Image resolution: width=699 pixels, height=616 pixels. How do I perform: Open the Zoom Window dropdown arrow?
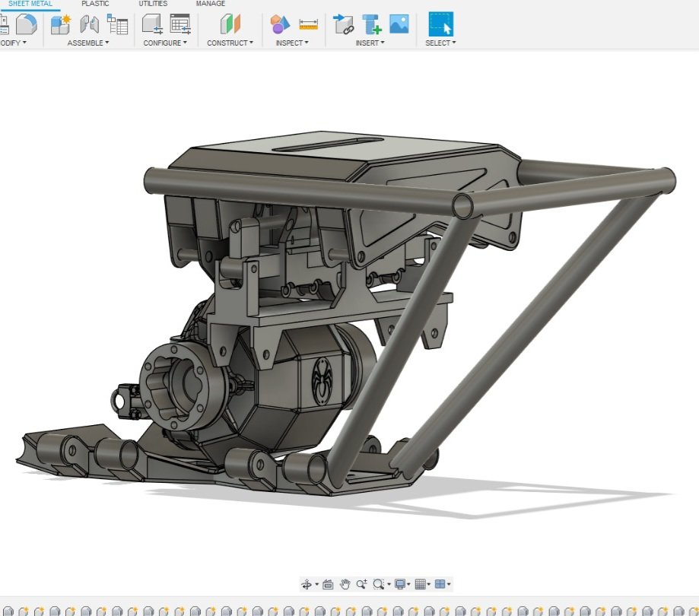389,584
